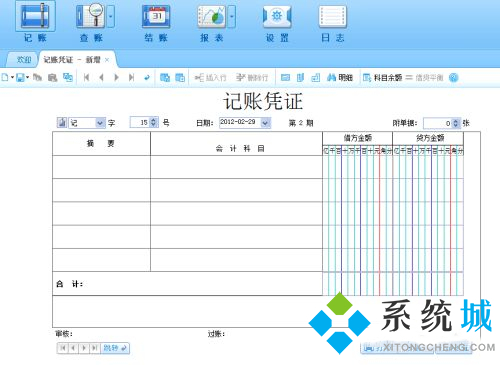Select the 记账凭证 - 新增 tab
500x365 pixels.
(x=72, y=60)
